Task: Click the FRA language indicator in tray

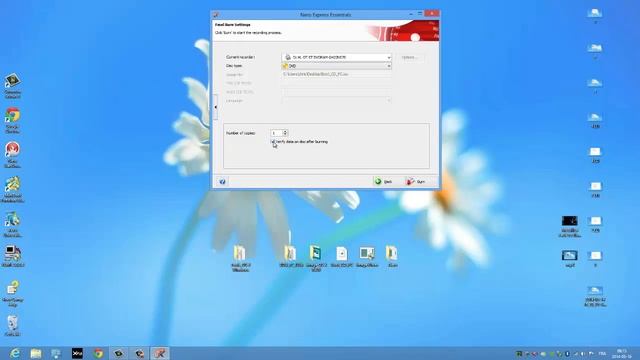Action: pos(602,353)
